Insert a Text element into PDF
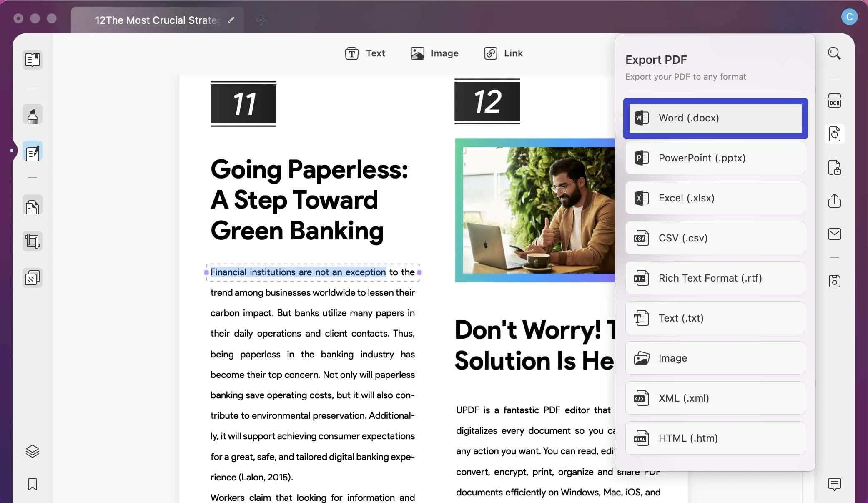868x503 pixels. tap(365, 53)
